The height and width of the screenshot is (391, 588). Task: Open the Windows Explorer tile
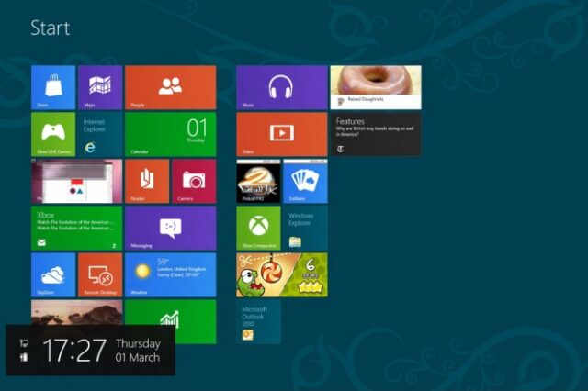click(x=305, y=228)
